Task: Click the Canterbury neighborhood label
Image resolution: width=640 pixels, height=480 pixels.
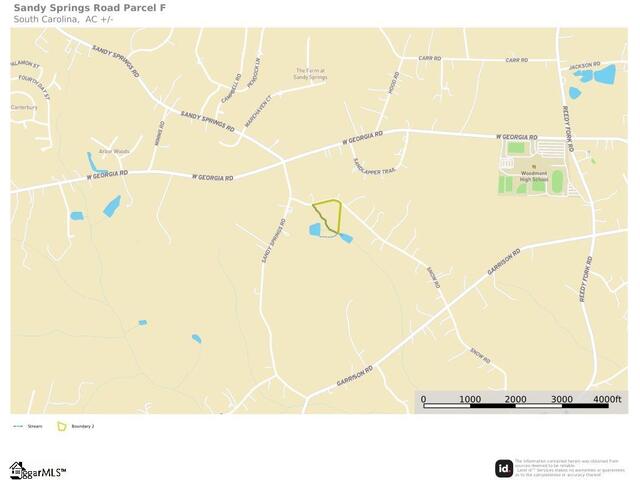Action: click(24, 107)
